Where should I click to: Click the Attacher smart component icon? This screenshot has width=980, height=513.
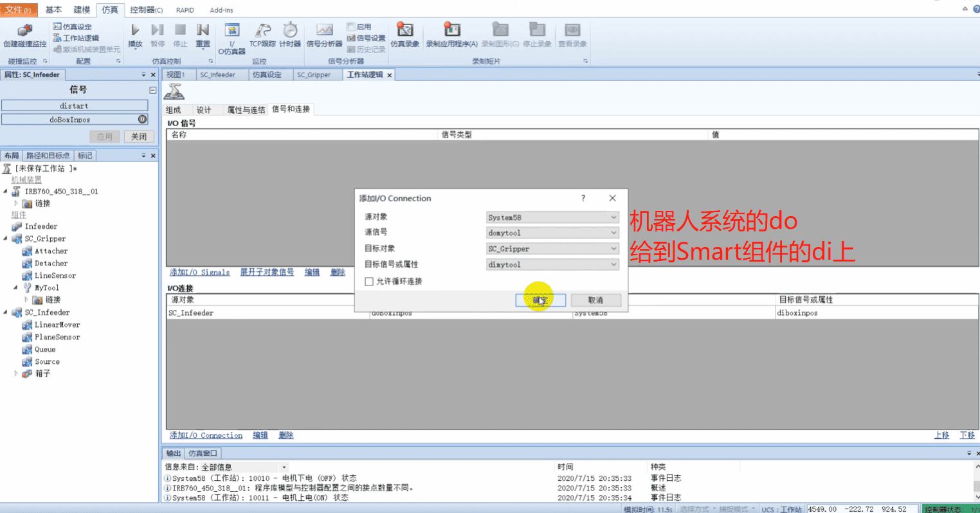coord(27,251)
